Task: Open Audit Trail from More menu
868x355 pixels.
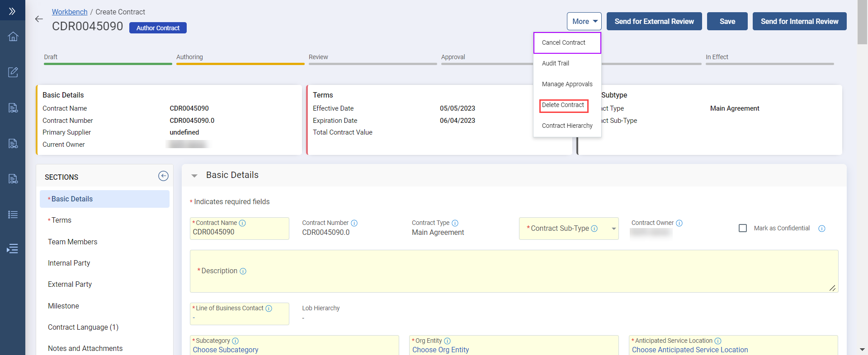Action: [x=555, y=63]
